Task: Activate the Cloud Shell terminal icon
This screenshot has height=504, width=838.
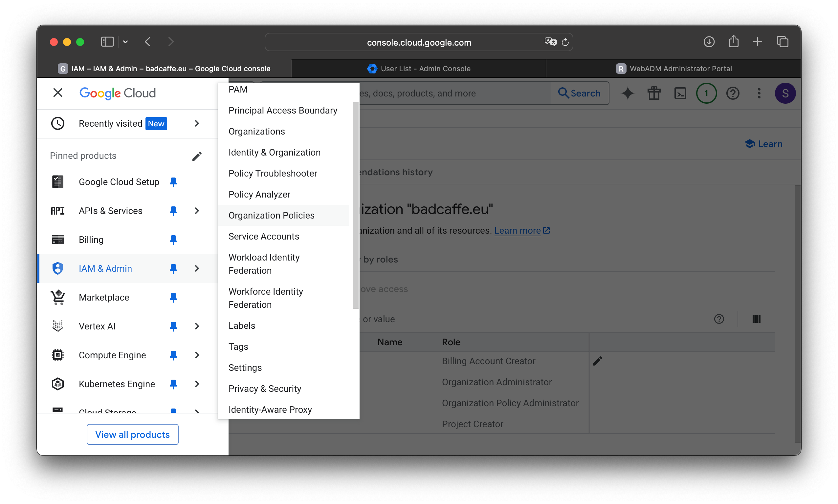Action: [680, 93]
